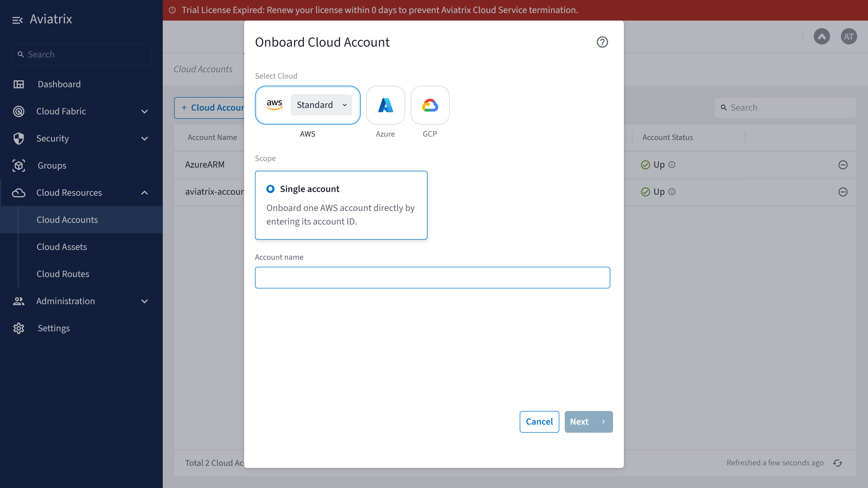868x488 pixels.
Task: Click the sidebar Search field
Action: [81, 54]
